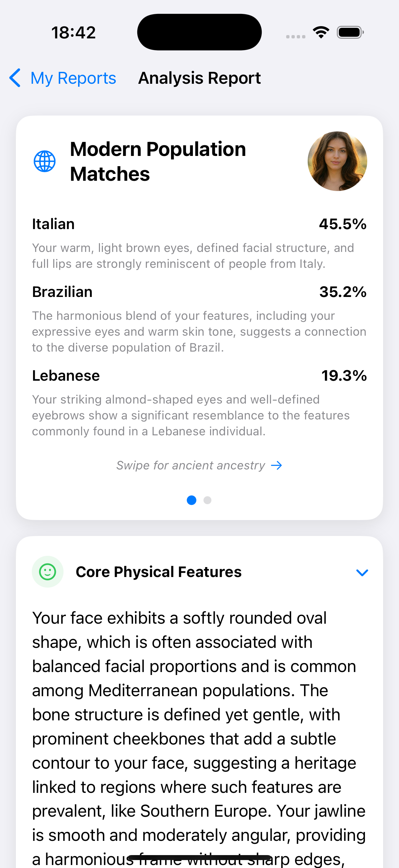399x868 pixels.
Task: Tap the blue globe icon
Action: [44, 162]
